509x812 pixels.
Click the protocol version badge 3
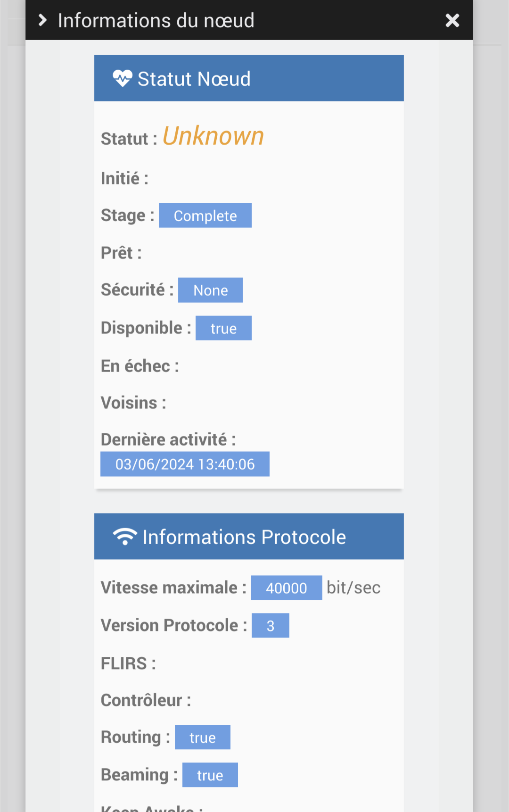coord(270,626)
